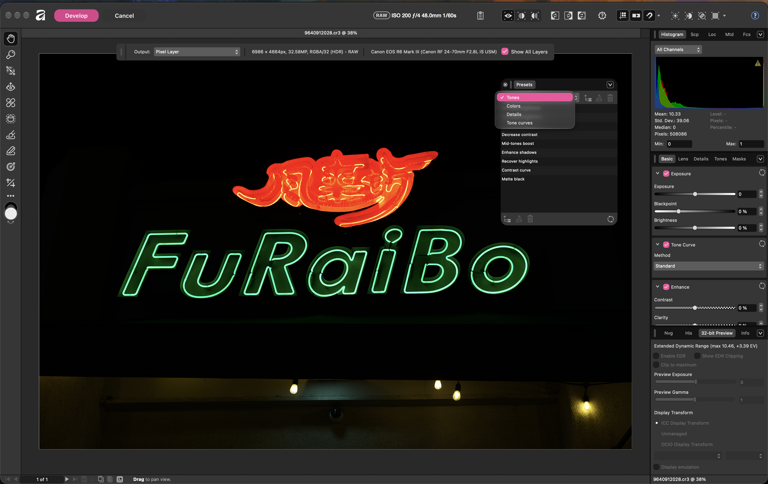Click the three-dots more tools icon

click(11, 195)
